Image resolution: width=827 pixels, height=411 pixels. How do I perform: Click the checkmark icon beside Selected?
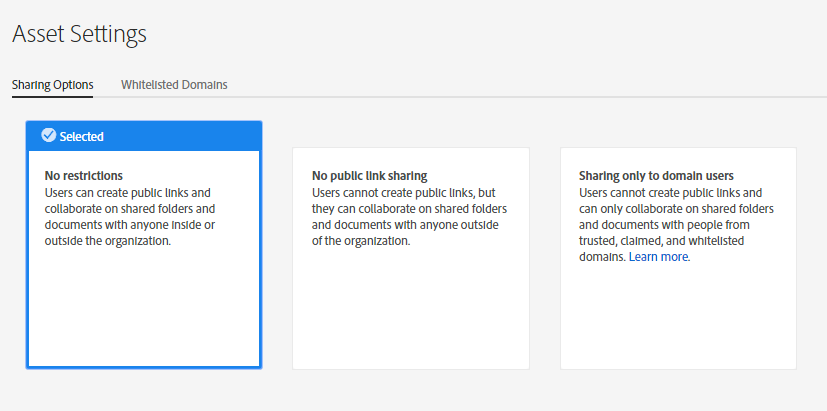point(48,135)
